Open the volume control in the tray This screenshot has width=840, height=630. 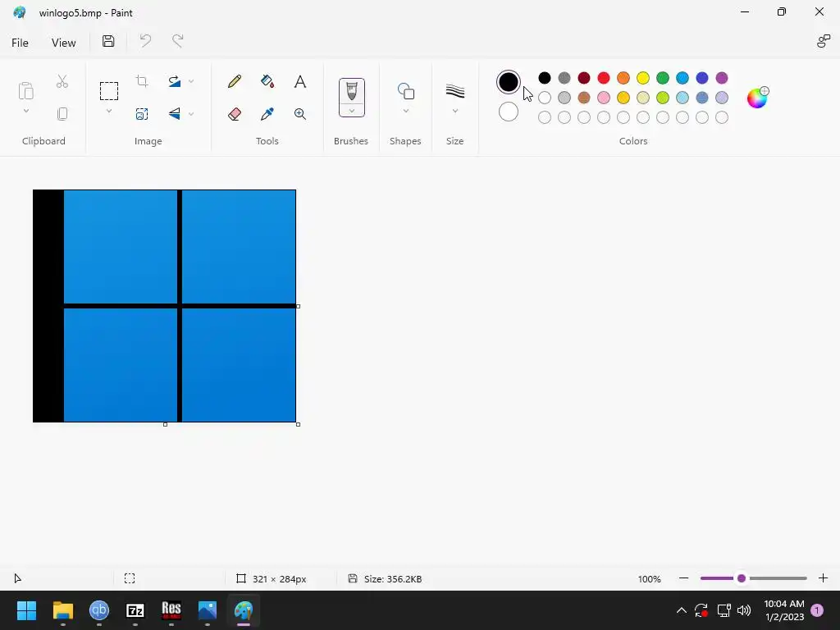(744, 610)
